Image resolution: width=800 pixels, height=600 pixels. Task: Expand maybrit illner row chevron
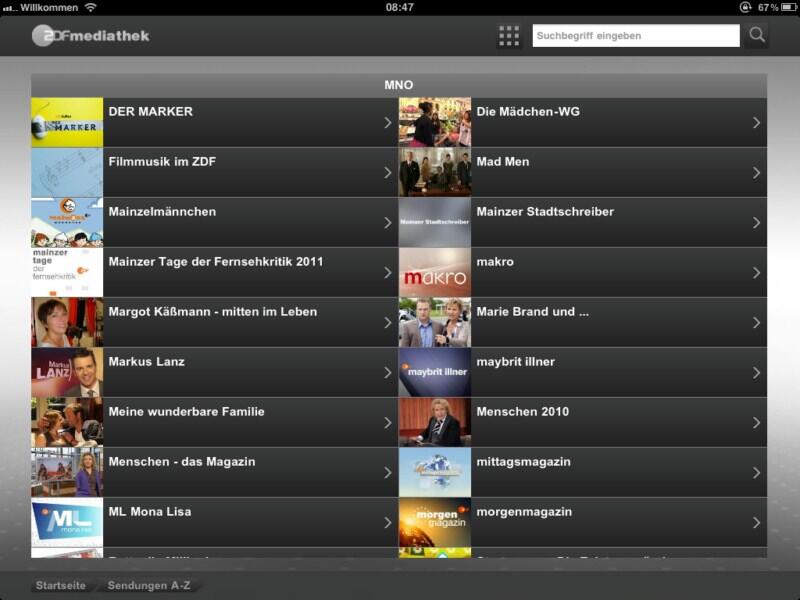(x=756, y=372)
